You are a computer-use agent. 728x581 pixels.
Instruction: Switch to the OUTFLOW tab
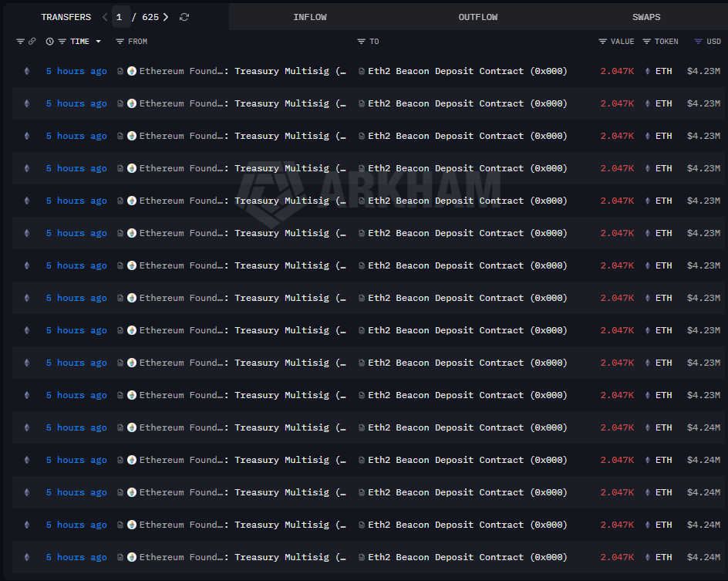coord(477,16)
